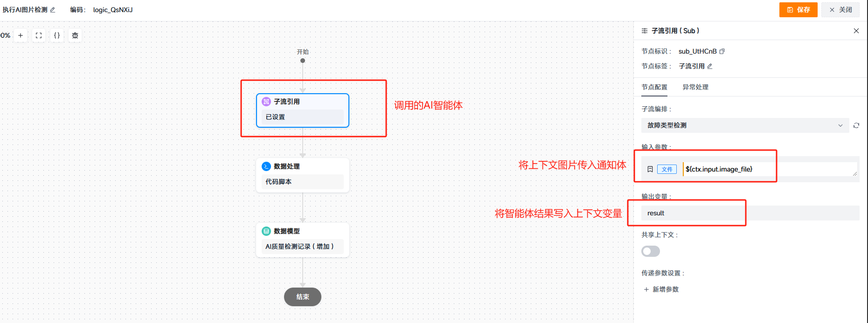The width and height of the screenshot is (868, 323).
Task: Click the input parameter bookmark icon
Action: (650, 169)
